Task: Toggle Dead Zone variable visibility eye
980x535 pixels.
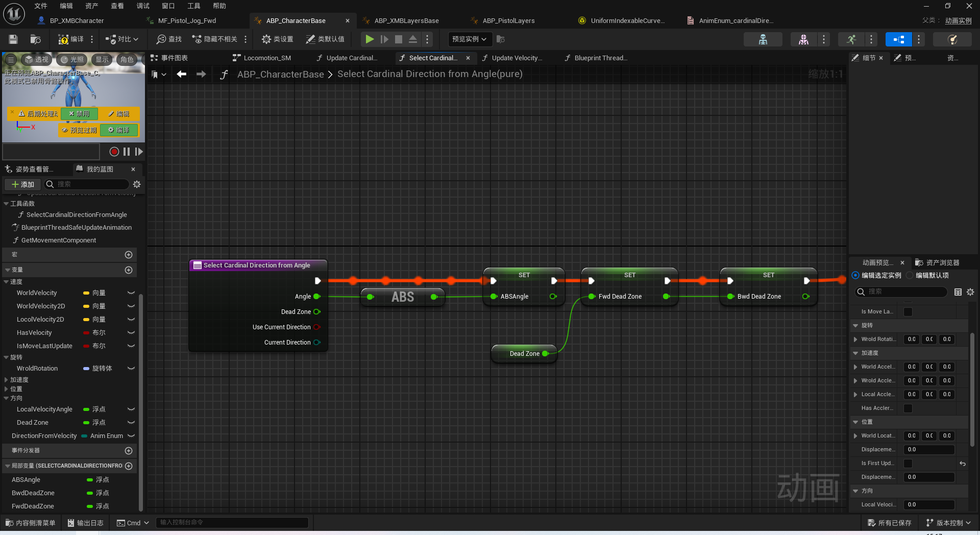Action: 131,423
